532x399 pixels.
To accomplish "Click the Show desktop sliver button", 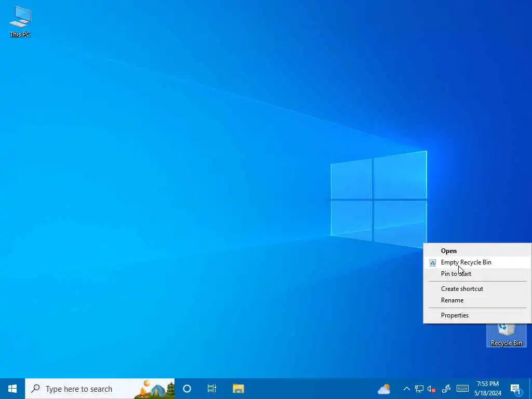I will (x=530, y=389).
